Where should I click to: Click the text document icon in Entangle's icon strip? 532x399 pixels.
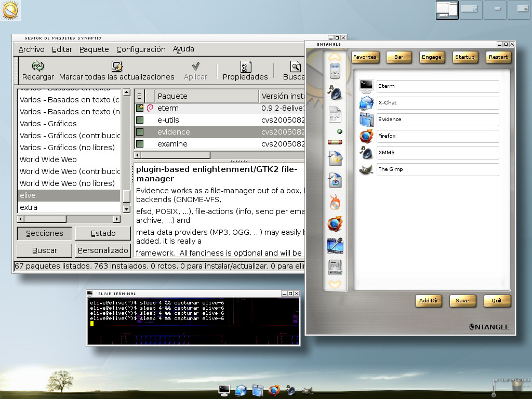click(335, 115)
